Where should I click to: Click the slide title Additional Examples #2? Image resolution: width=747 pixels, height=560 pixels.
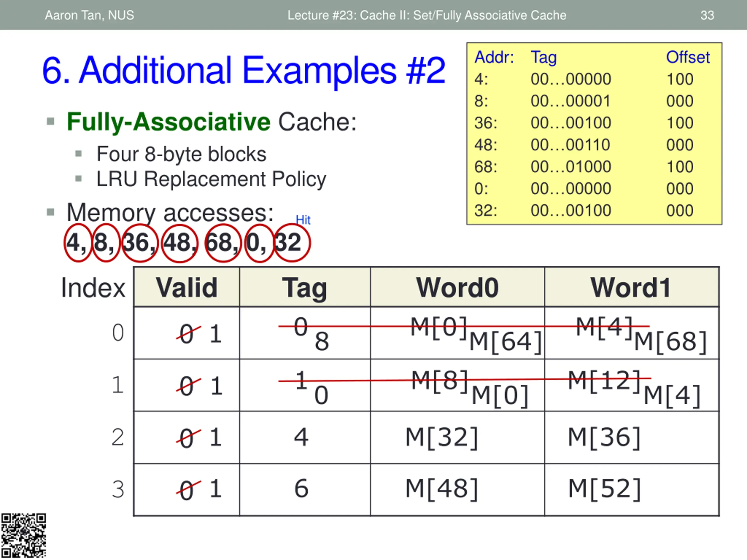[x=244, y=70]
